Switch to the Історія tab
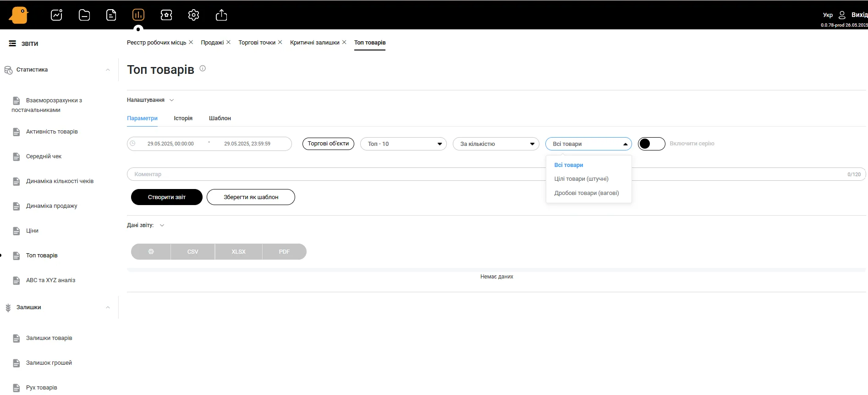This screenshot has height=395, width=868. click(x=183, y=118)
